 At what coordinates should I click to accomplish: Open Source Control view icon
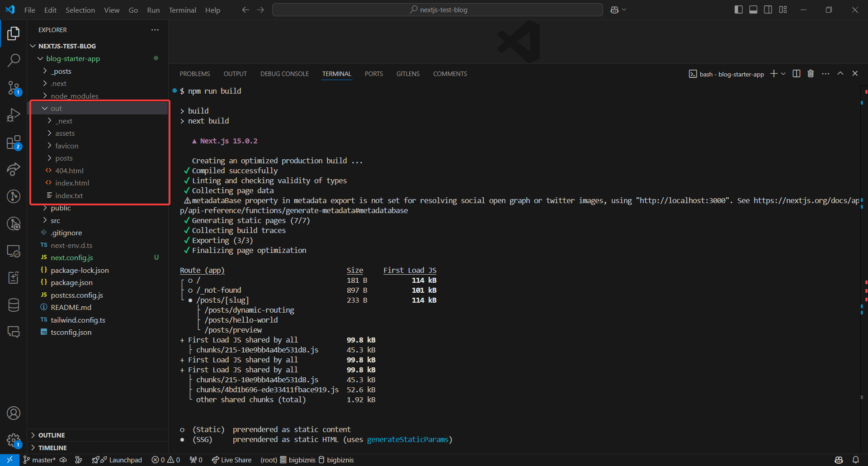coord(14,88)
